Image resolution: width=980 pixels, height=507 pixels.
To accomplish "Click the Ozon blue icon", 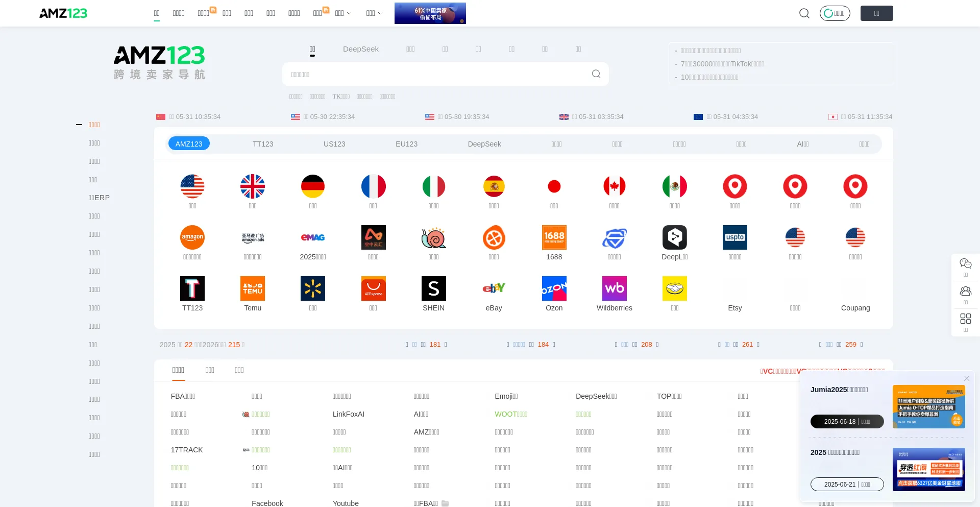I will coord(554,288).
